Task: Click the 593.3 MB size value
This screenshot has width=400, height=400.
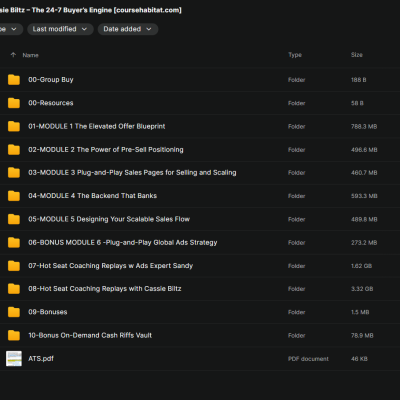Action: pyautogui.click(x=364, y=196)
